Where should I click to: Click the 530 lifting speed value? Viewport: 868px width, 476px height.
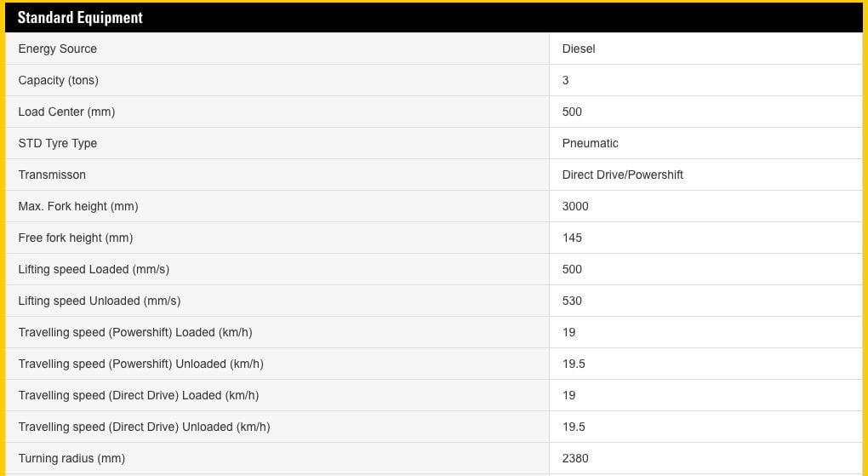572,301
